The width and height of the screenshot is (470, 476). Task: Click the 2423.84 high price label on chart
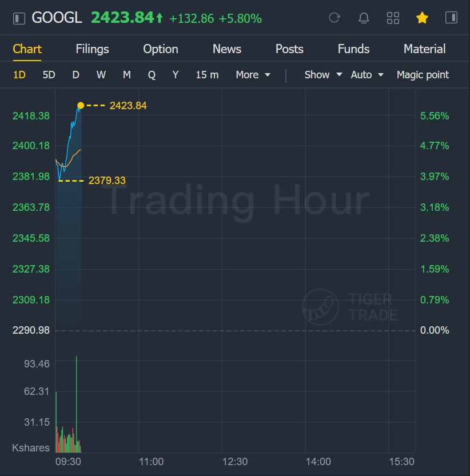pos(128,106)
